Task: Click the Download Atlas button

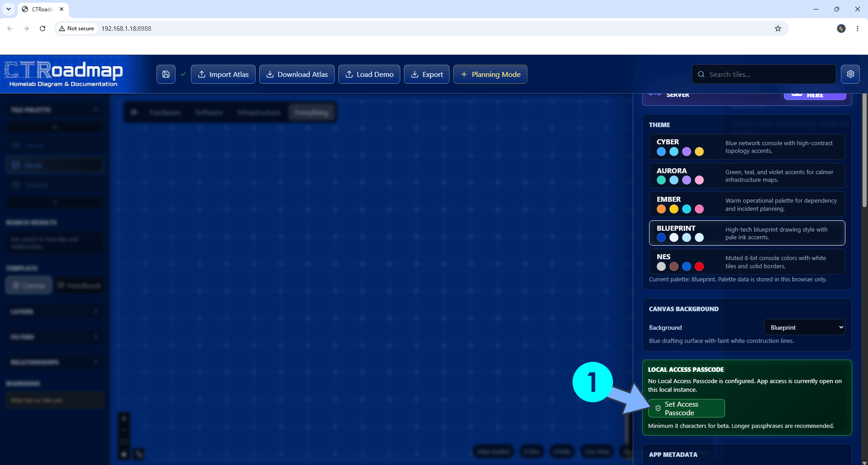Action: [297, 74]
